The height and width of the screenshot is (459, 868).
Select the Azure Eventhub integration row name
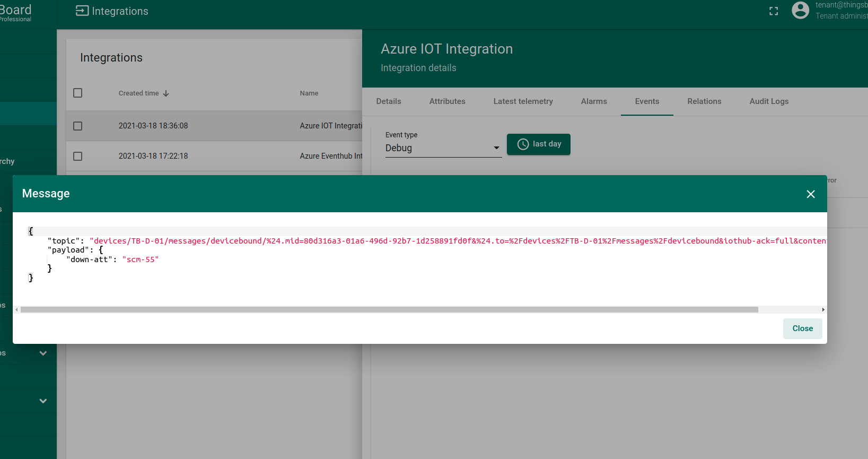pyautogui.click(x=331, y=156)
